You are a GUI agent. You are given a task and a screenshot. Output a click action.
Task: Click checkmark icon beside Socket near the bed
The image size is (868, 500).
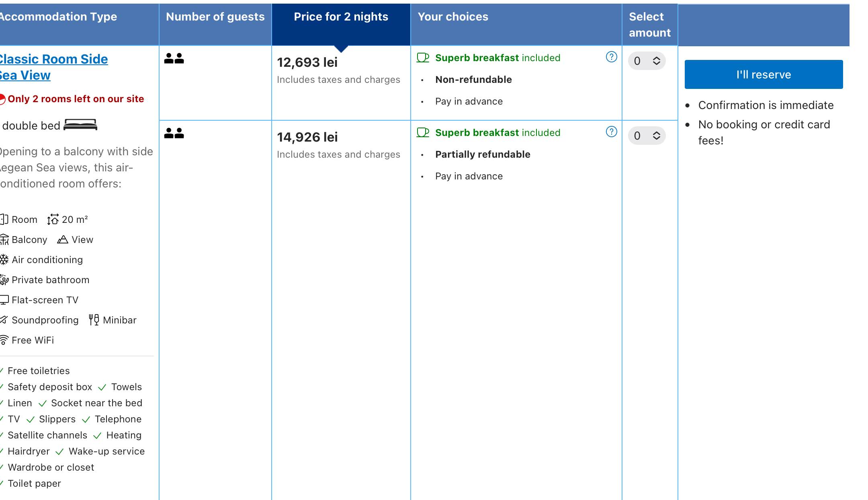pyautogui.click(x=43, y=403)
